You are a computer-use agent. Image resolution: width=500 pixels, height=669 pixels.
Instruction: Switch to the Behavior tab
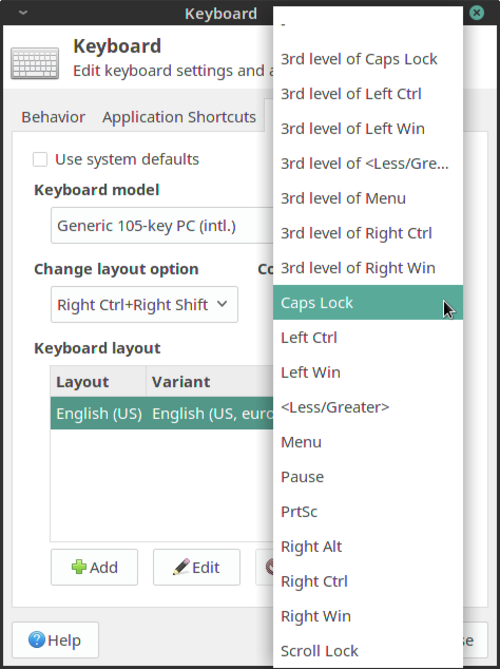(53, 117)
